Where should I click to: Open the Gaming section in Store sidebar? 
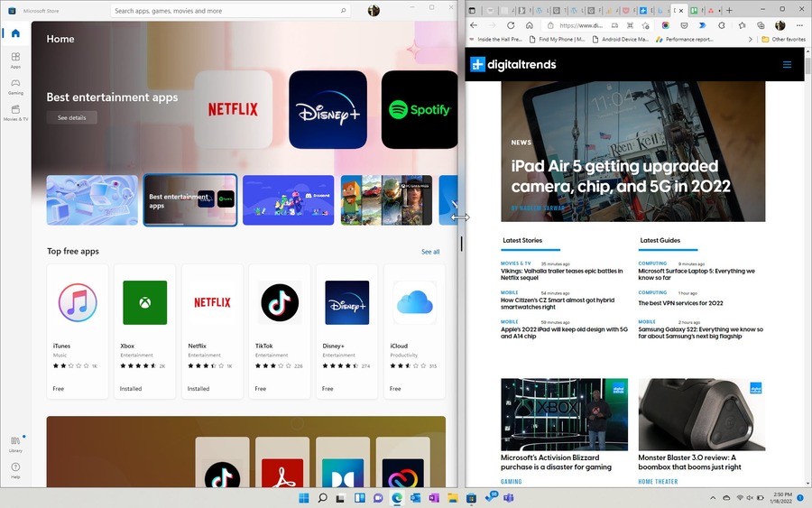point(15,87)
